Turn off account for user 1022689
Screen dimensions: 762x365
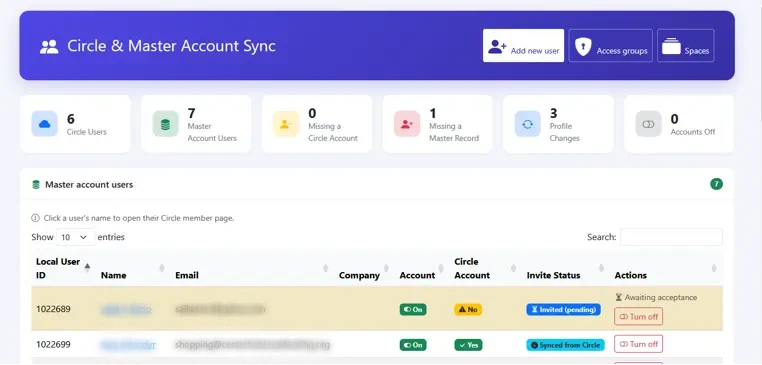point(639,316)
